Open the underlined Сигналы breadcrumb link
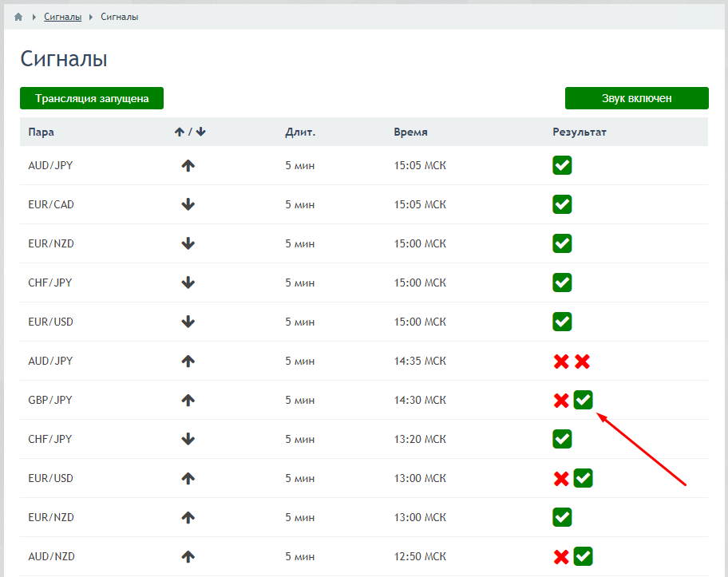This screenshot has height=577, width=728. pyautogui.click(x=63, y=18)
